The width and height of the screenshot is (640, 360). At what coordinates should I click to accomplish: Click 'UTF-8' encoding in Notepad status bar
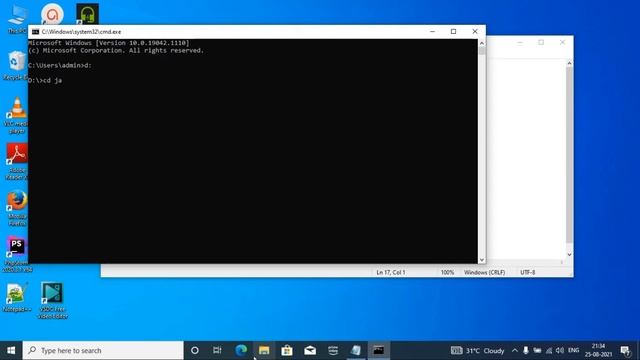click(x=527, y=272)
